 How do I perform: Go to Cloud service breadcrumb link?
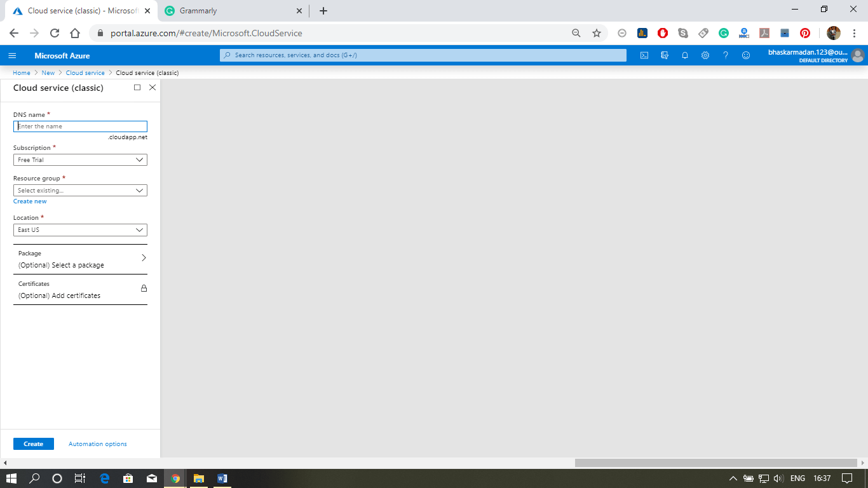click(85, 73)
